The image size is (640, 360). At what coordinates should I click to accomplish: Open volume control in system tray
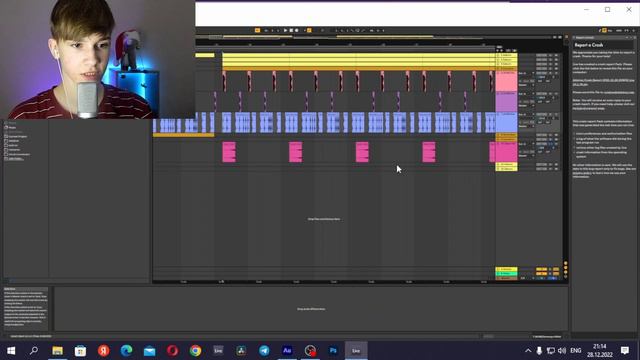pos(562,351)
